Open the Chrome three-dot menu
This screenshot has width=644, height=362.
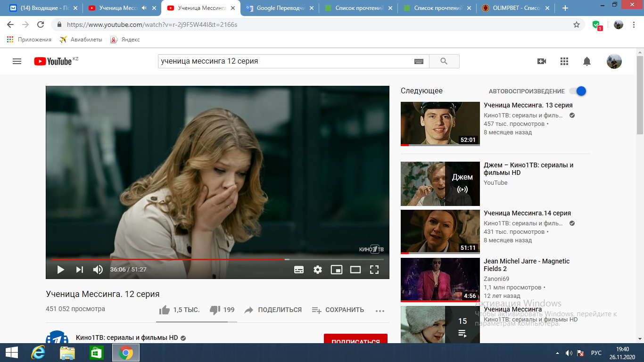[x=635, y=25]
